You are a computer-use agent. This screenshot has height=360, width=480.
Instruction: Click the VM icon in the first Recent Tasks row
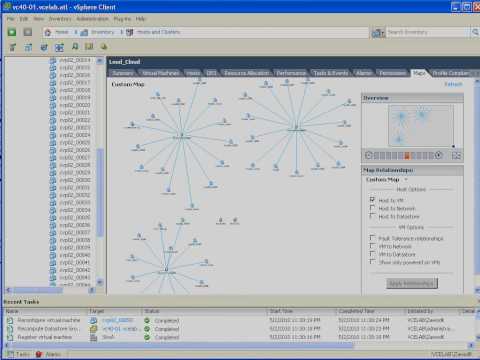tap(93, 320)
